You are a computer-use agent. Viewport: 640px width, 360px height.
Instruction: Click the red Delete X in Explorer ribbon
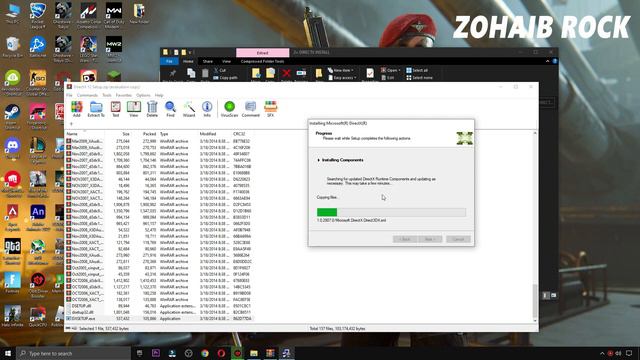(x=286, y=74)
